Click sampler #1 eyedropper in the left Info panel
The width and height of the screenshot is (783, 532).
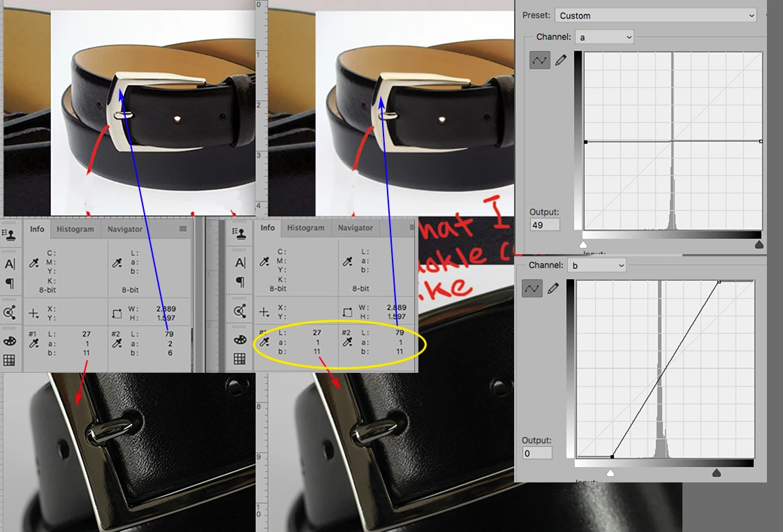(34, 343)
